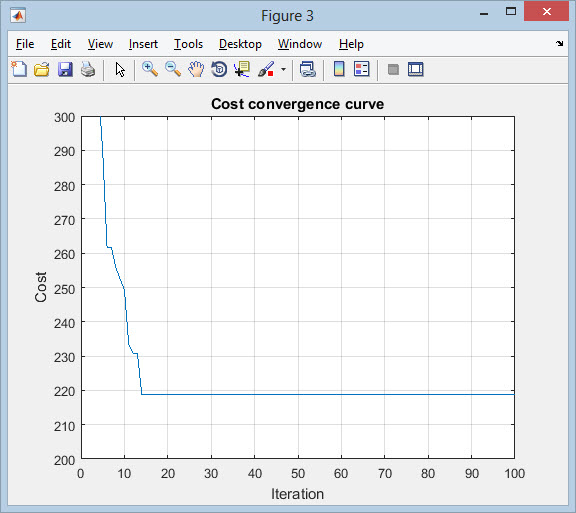The height and width of the screenshot is (513, 576).
Task: Save the figure with the floppy disk icon
Action: coord(65,69)
